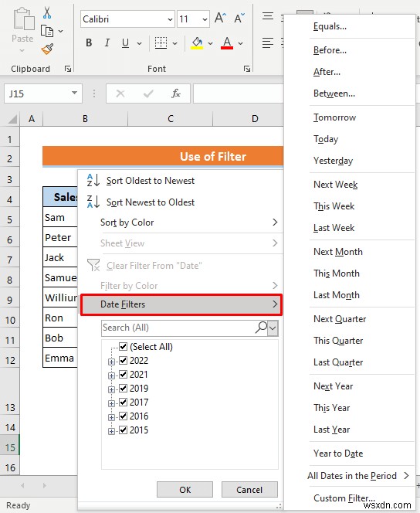Click the Borders icon

tap(161, 42)
